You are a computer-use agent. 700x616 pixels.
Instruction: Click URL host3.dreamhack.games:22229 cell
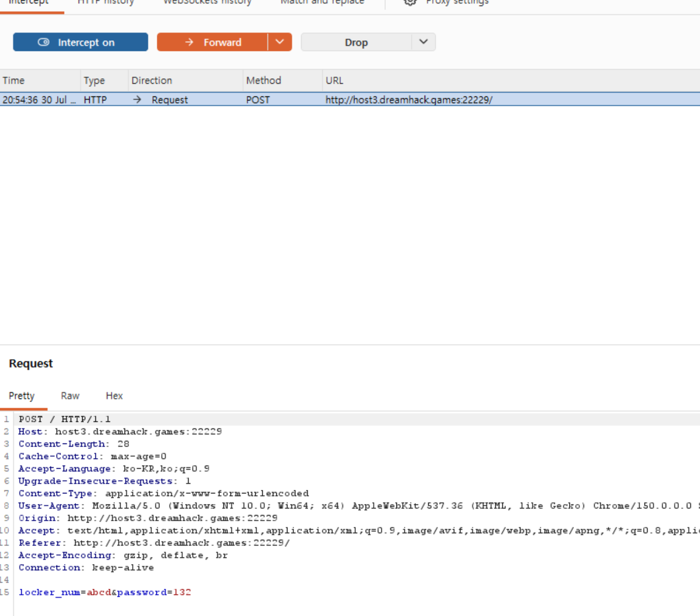click(x=409, y=100)
